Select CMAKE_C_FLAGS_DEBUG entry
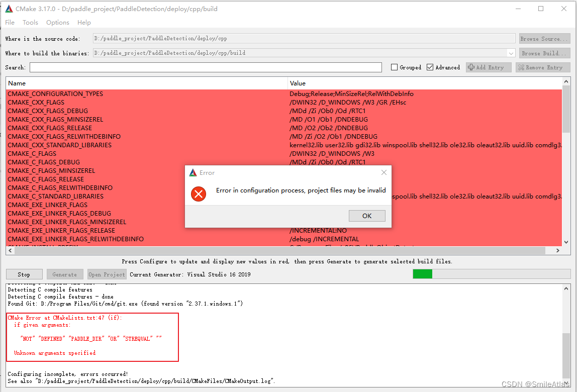This screenshot has height=392, width=577. pos(44,162)
